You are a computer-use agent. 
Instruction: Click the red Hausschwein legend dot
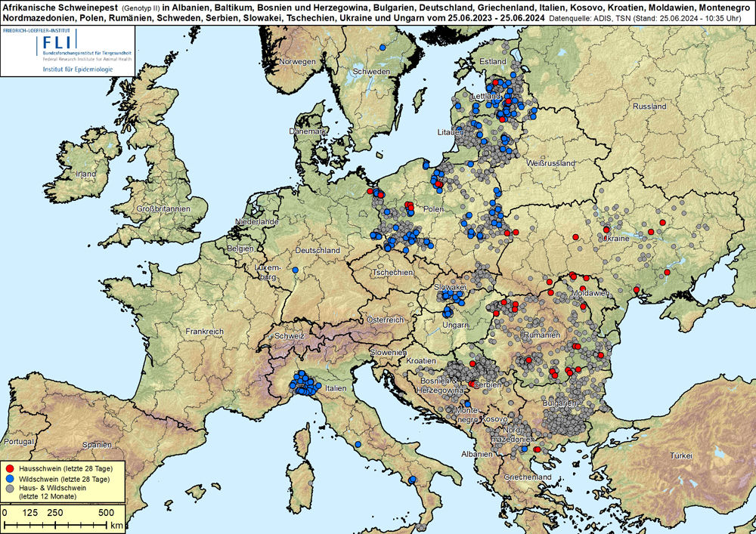[x=8, y=470]
